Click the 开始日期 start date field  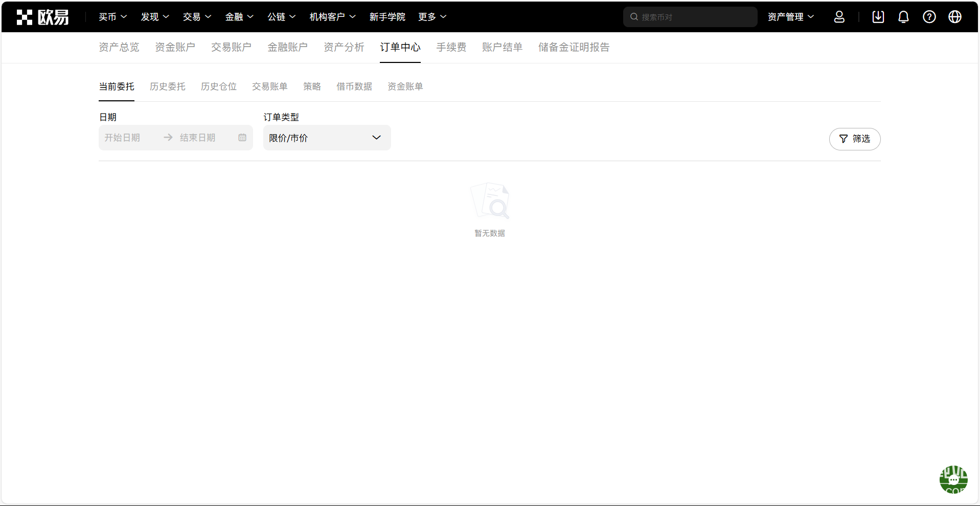123,138
